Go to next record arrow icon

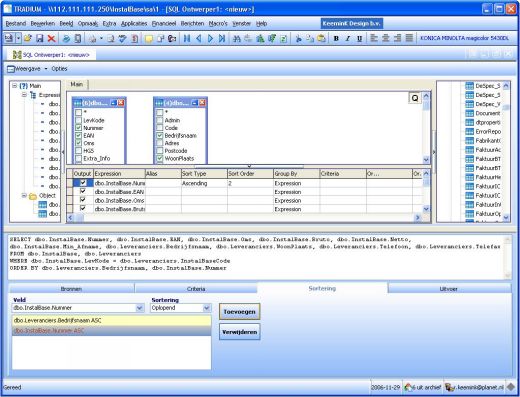pos(210,38)
